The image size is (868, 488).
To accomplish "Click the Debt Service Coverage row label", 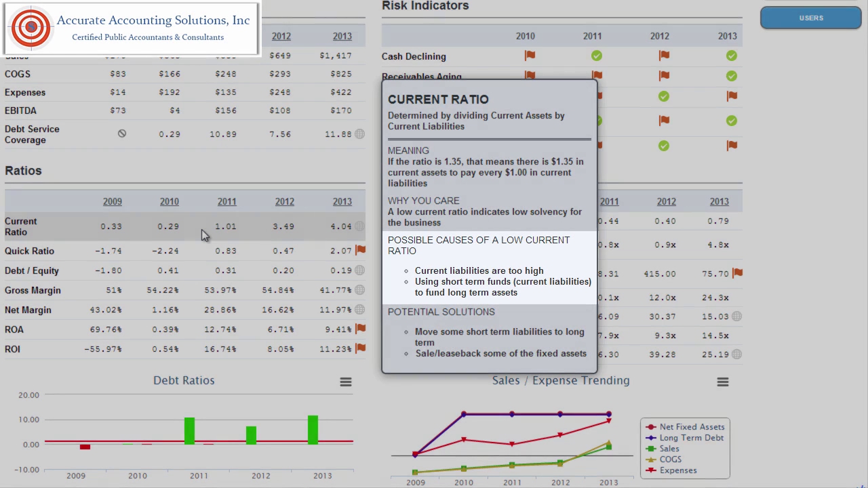I will click(32, 134).
